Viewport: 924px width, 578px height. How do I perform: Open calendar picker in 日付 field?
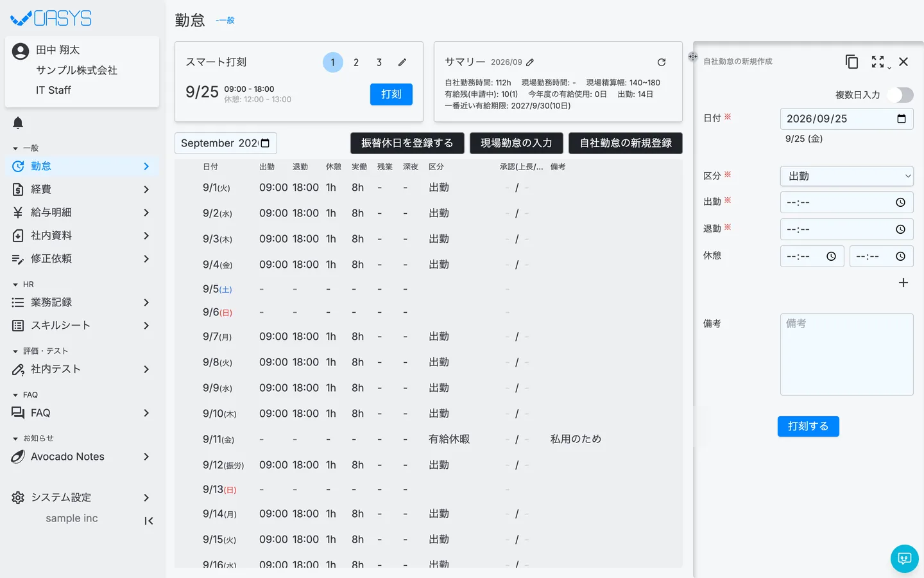[901, 119]
